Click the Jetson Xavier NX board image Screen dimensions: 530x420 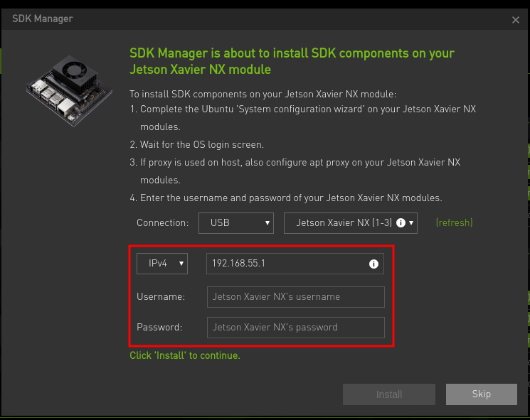point(69,90)
